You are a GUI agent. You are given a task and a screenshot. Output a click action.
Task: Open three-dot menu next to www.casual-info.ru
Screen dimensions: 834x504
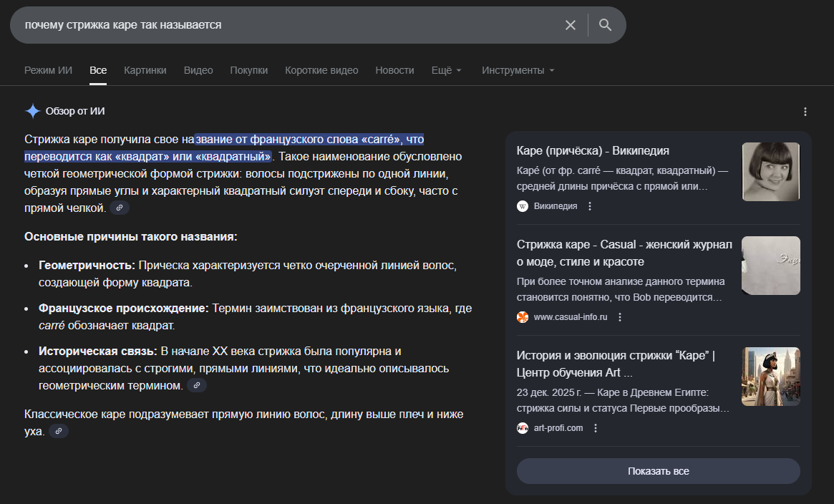click(620, 317)
